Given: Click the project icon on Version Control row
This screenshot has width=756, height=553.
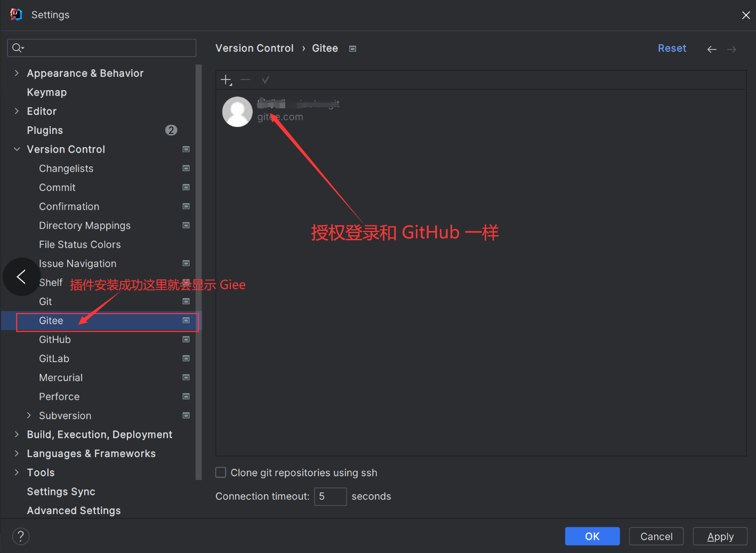Looking at the screenshot, I should click(x=186, y=149).
